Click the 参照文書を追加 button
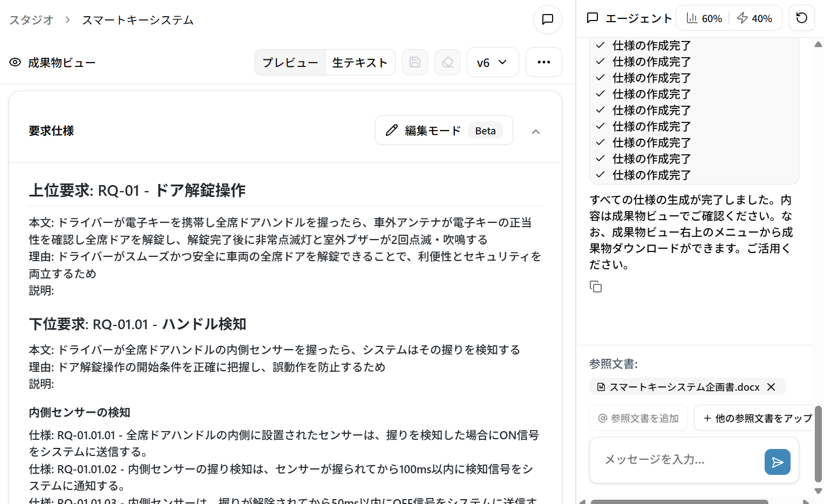This screenshot has height=504, width=824. coord(638,418)
